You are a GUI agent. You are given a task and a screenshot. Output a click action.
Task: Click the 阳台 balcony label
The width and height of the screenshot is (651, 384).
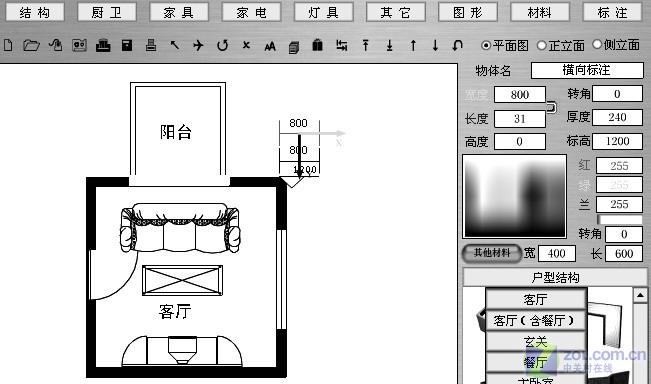coord(176,132)
